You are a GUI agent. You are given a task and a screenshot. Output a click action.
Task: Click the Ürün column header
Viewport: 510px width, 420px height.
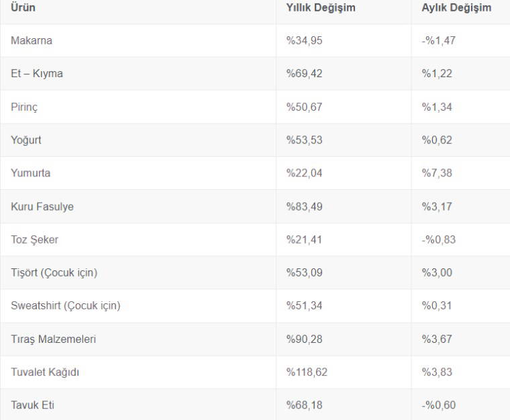pos(23,8)
